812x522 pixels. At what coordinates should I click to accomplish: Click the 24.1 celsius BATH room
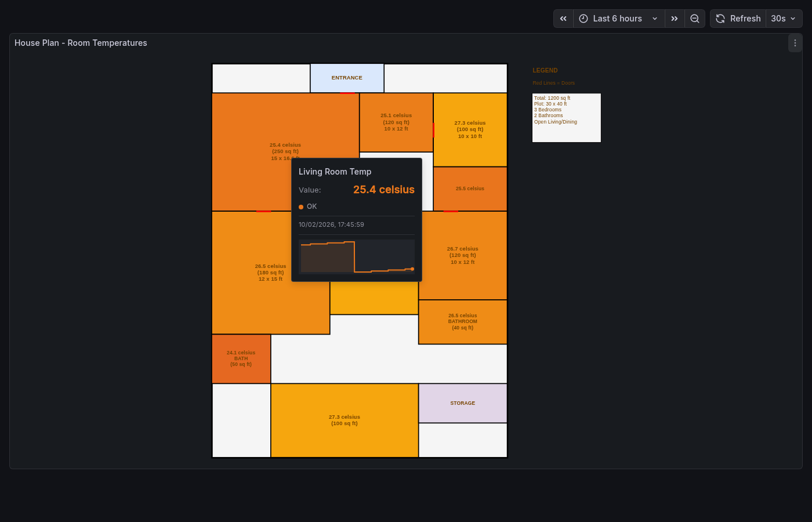[241, 358]
